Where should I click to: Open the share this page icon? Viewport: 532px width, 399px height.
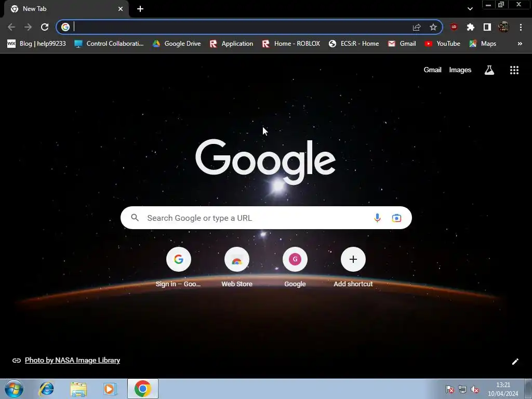click(417, 27)
